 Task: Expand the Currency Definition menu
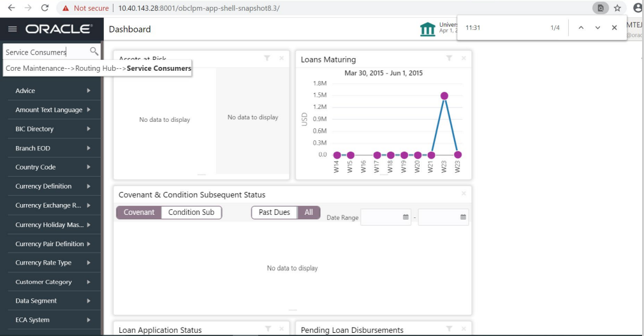pyautogui.click(x=54, y=186)
